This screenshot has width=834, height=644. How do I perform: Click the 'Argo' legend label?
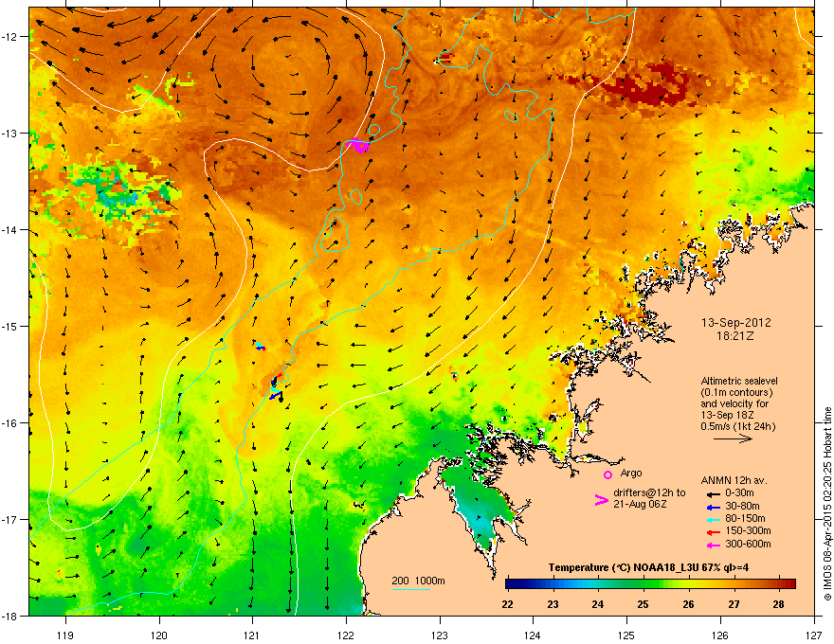631,473
